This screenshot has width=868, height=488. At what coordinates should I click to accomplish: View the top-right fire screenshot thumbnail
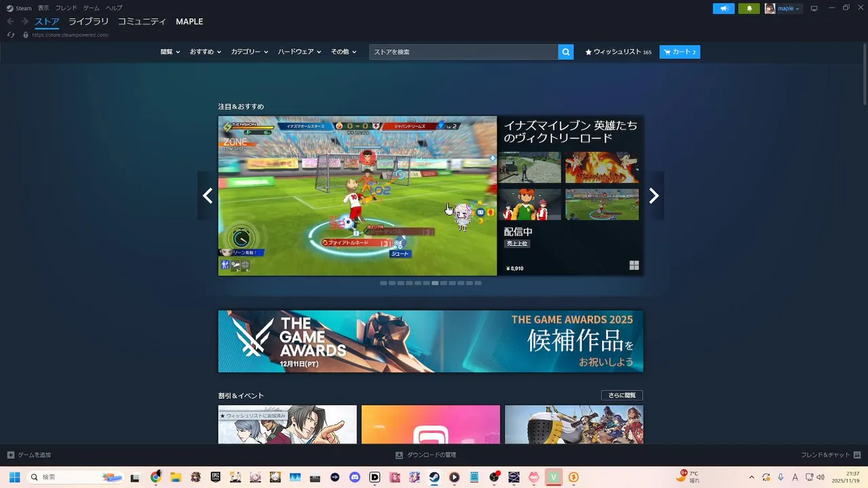[602, 167]
